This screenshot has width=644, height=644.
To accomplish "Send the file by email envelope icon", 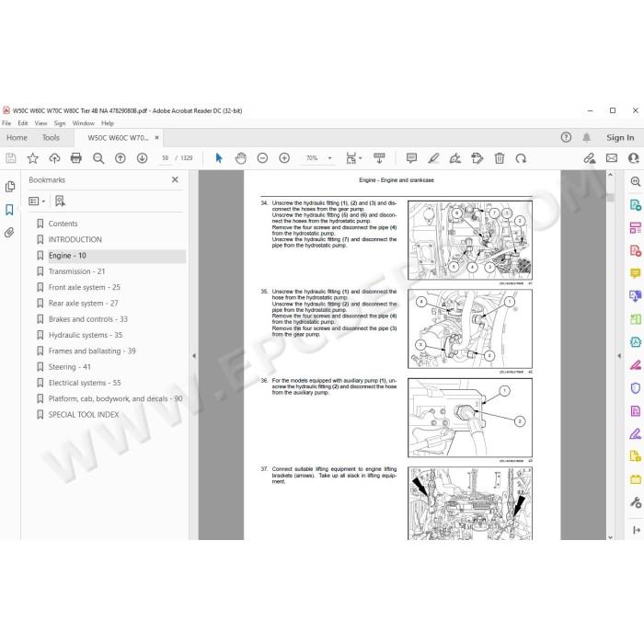I will [x=612, y=158].
